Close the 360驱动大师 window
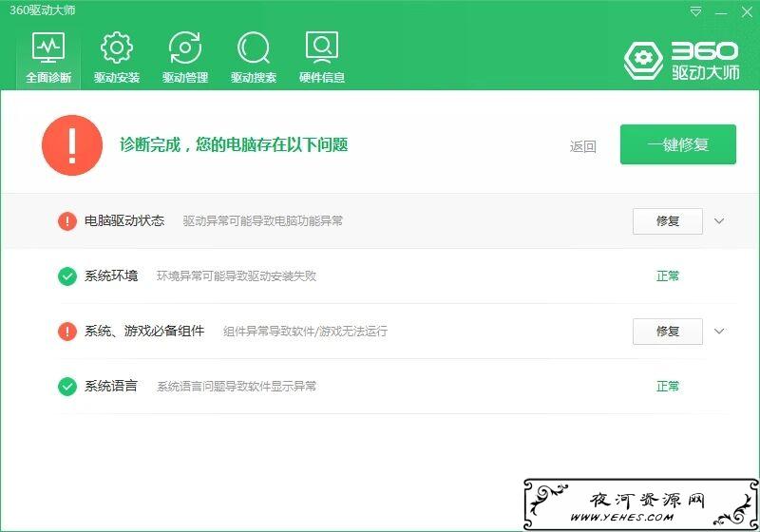Viewport: 760px width, 532px height. tap(747, 12)
